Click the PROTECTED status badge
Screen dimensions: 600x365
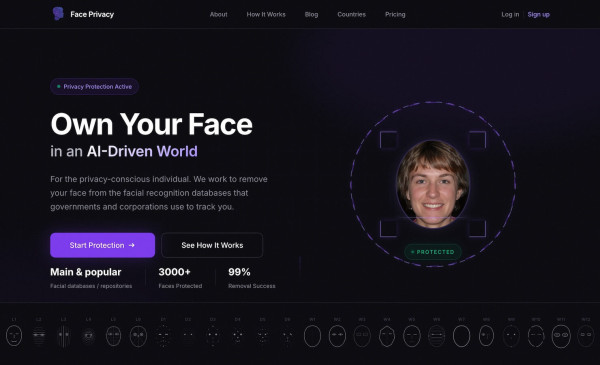point(433,252)
